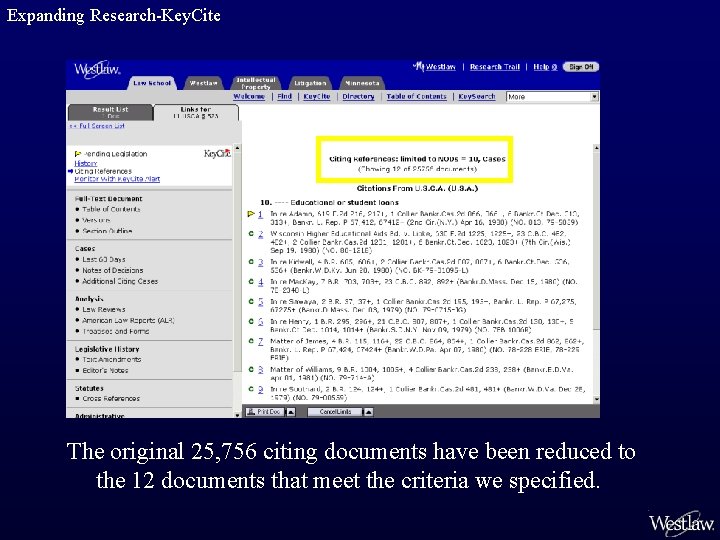Click the Print Doc button
Viewport: 720px width, 540px height.
(x=264, y=411)
